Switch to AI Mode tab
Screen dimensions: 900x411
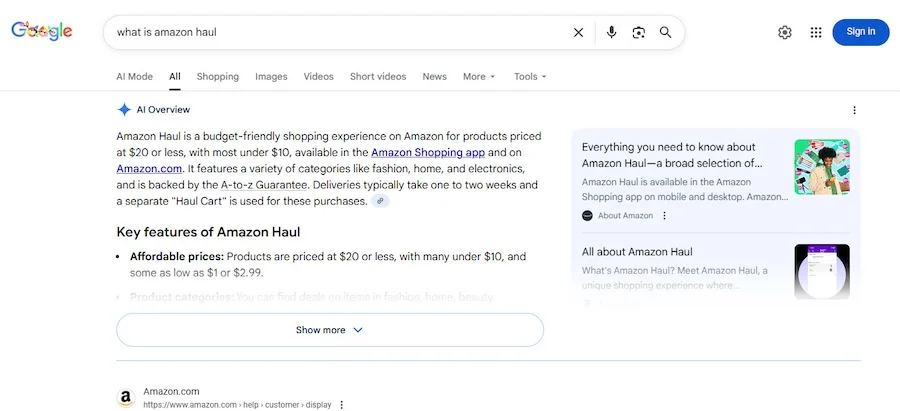(134, 76)
